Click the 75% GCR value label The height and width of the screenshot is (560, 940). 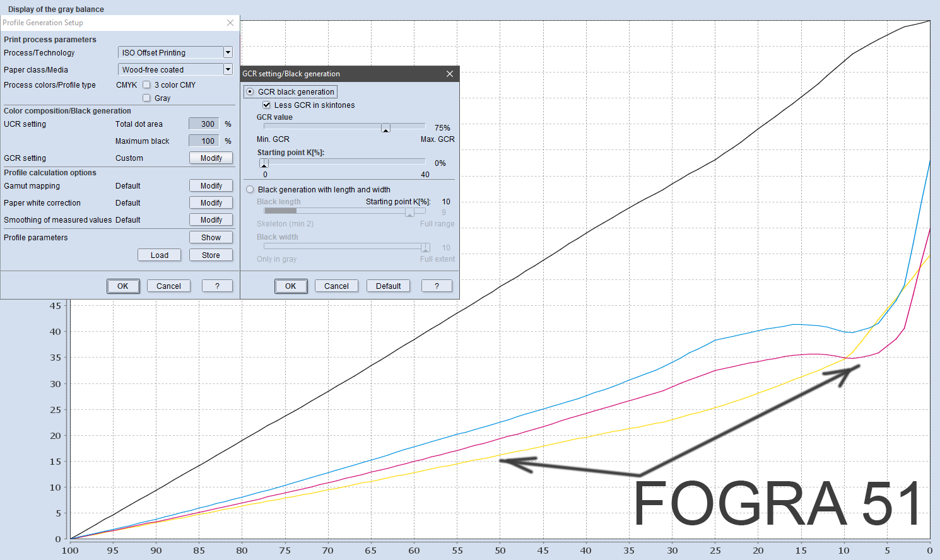pos(442,128)
